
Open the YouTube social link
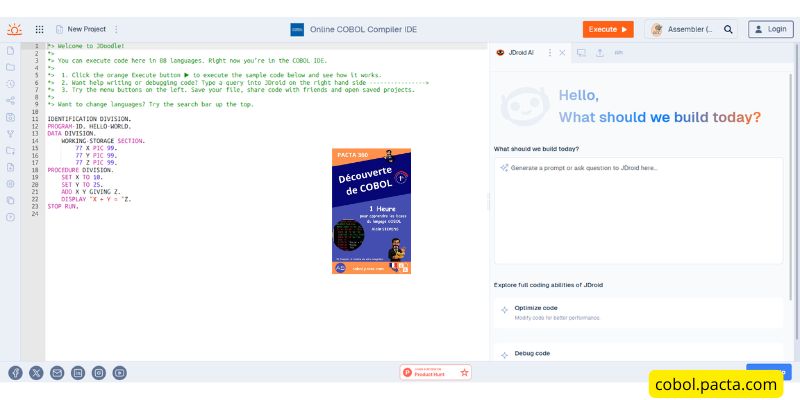(x=120, y=373)
